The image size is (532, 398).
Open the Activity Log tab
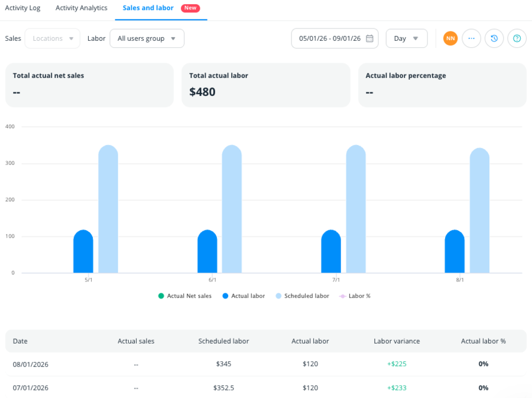point(22,8)
